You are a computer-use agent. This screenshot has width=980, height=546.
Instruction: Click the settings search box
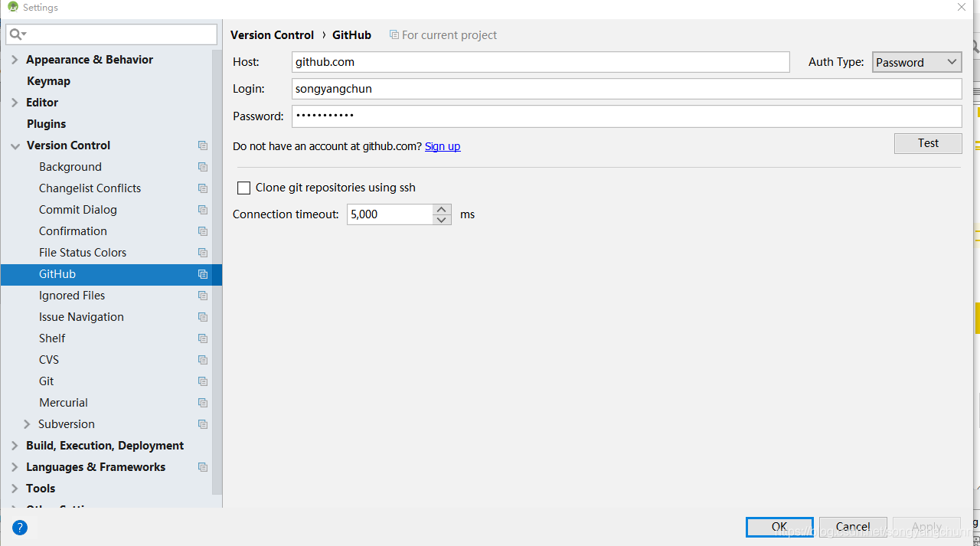[x=112, y=34]
